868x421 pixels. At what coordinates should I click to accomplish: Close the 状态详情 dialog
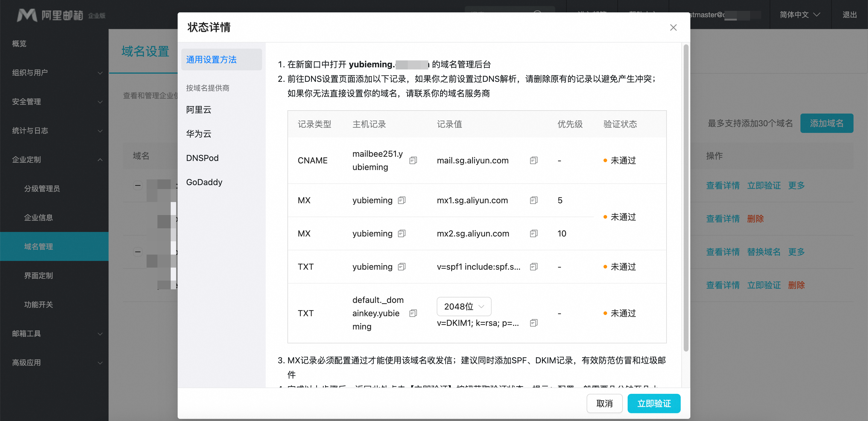click(x=673, y=28)
